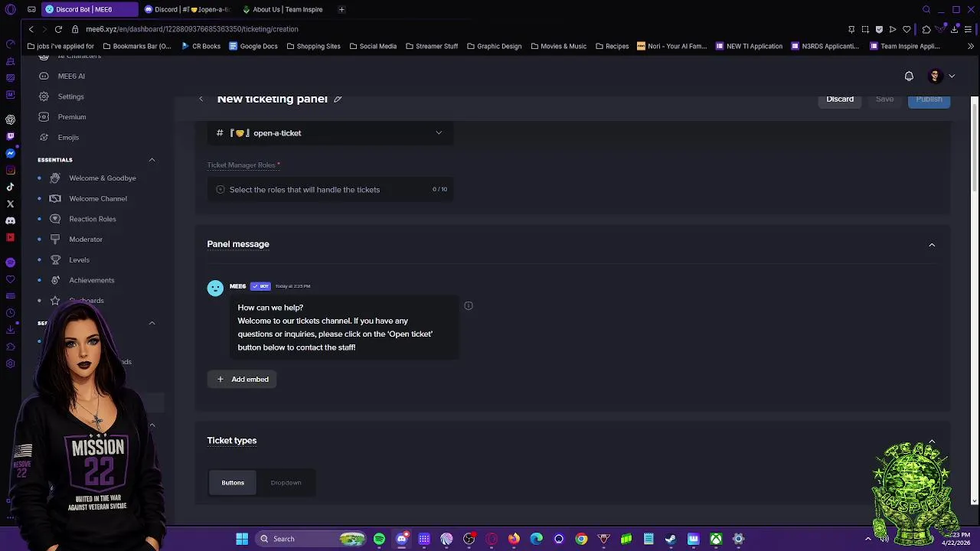This screenshot has width=980, height=551.
Task: Collapse the Panel message section
Action: (x=932, y=245)
